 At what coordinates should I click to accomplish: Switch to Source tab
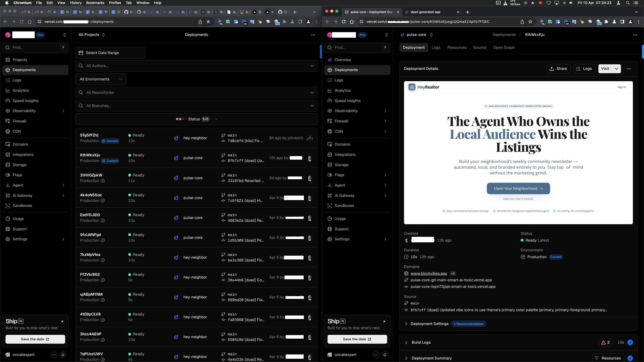pyautogui.click(x=480, y=48)
